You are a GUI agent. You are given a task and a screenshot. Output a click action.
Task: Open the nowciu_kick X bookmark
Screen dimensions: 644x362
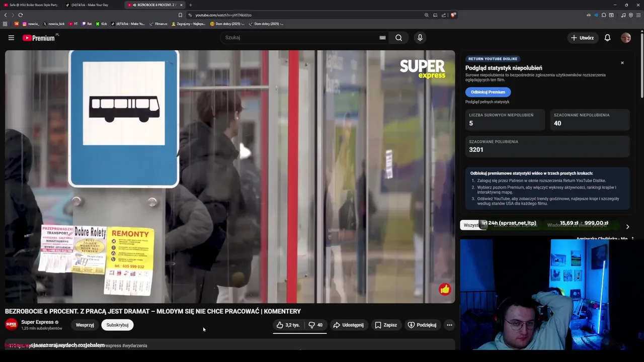(54, 24)
